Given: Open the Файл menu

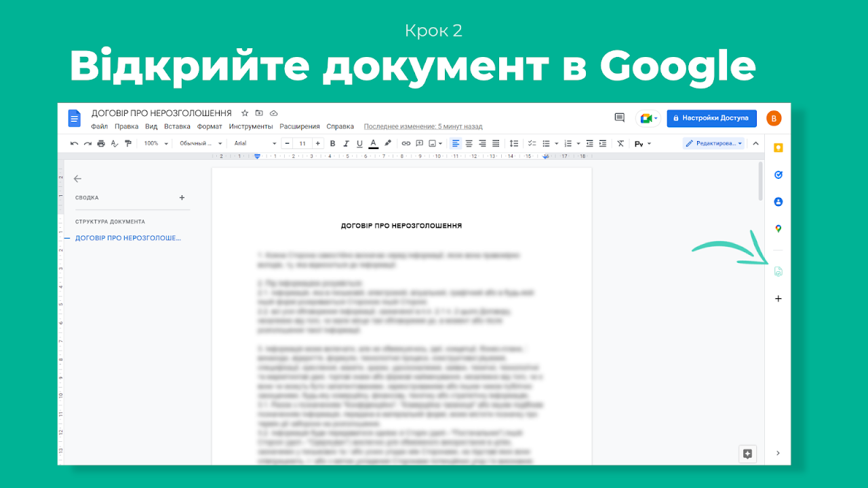Looking at the screenshot, I should click(100, 127).
